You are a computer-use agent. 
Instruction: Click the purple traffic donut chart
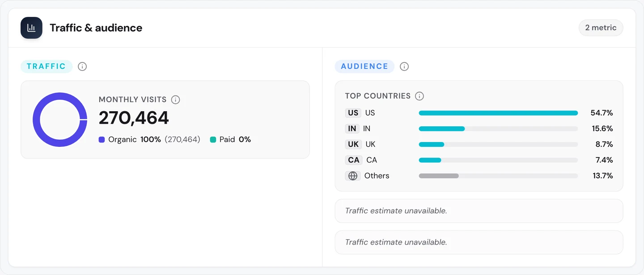60,120
